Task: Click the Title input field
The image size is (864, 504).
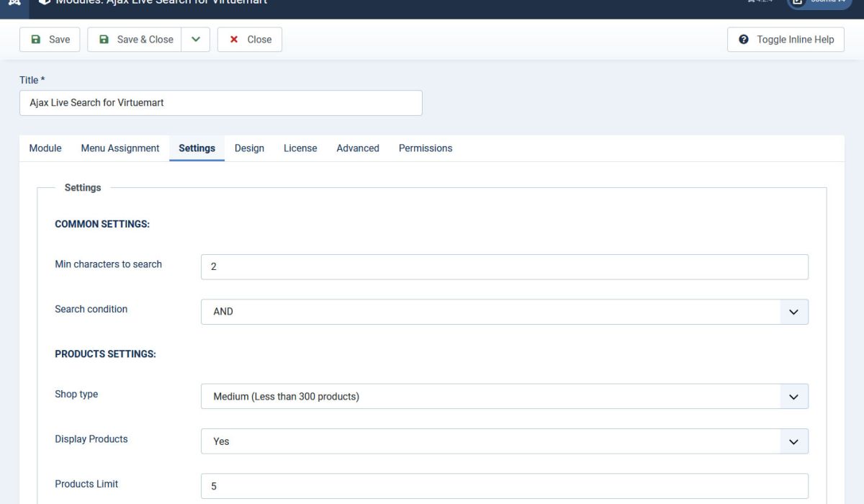Action: click(221, 103)
